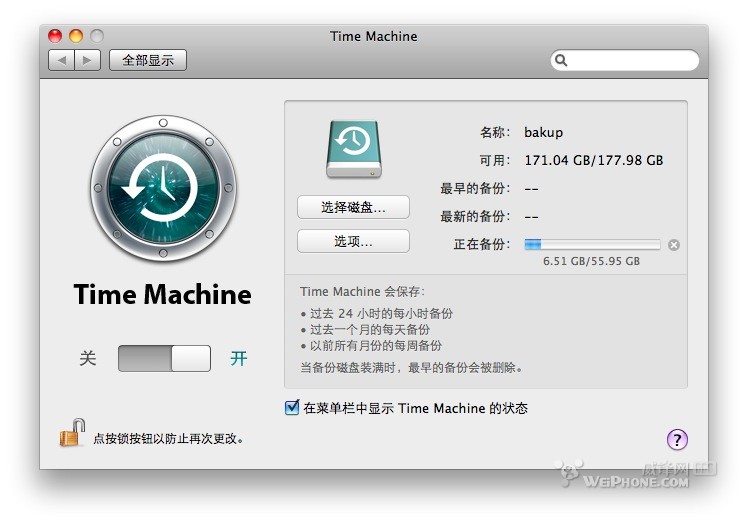
Task: Open the 选择磁盘... disk chooser
Action: coord(353,207)
